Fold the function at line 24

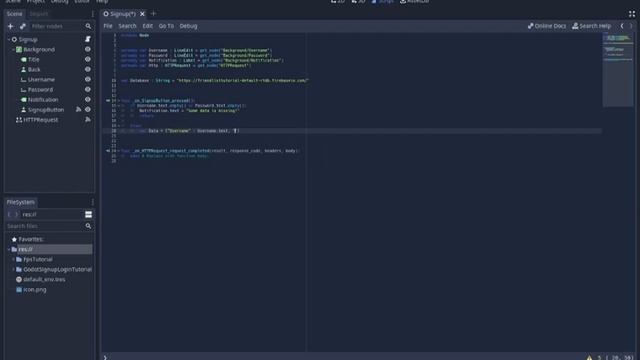[x=119, y=151]
